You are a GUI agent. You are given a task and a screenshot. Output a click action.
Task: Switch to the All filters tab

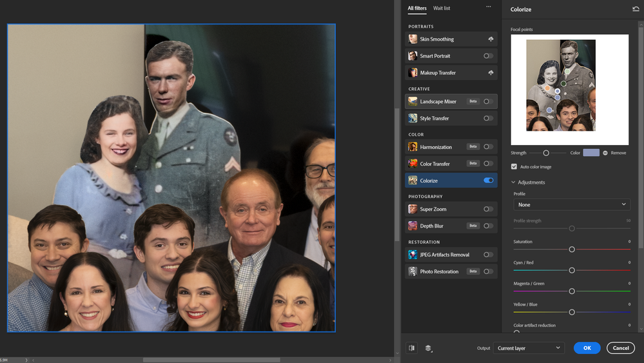417,8
